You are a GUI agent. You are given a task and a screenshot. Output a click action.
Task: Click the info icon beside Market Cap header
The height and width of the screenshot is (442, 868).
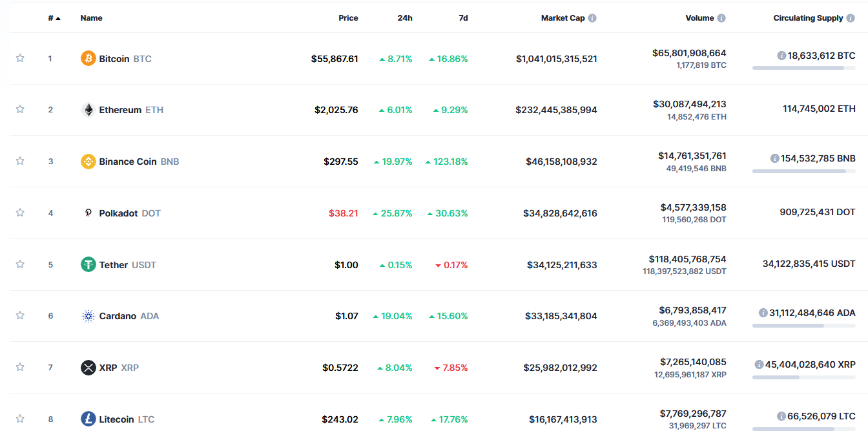click(592, 18)
